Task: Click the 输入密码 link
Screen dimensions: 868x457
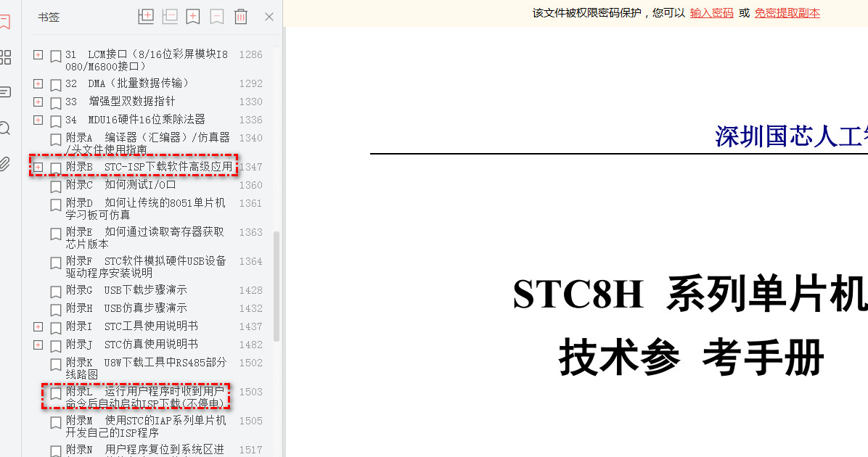Action: point(711,13)
